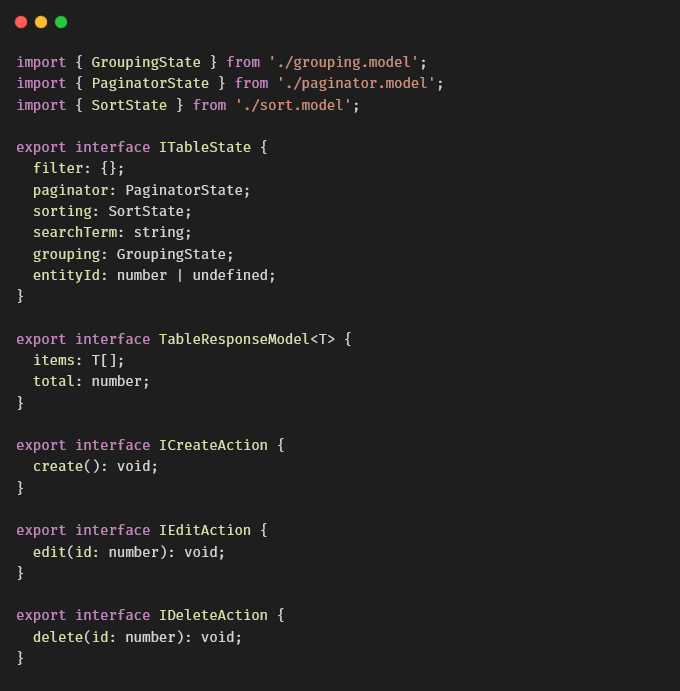Click the ICreateAction interface name
Viewport: 680px width, 691px height.
[x=213, y=445]
